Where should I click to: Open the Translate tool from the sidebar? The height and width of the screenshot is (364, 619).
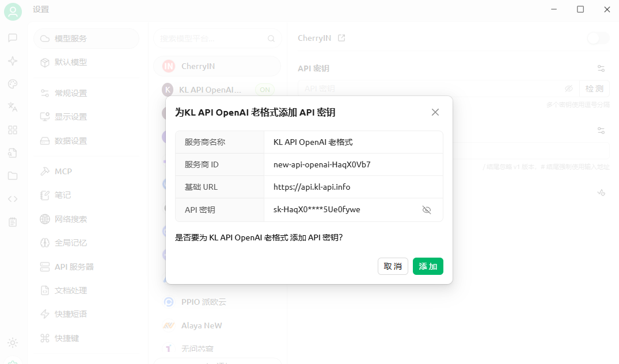tap(13, 107)
